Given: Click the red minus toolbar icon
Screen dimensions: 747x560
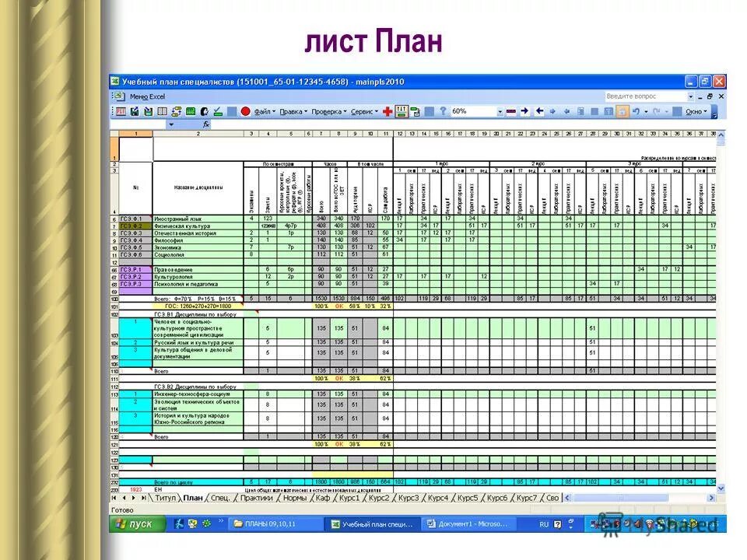Looking at the screenshot, I should coord(510,111).
